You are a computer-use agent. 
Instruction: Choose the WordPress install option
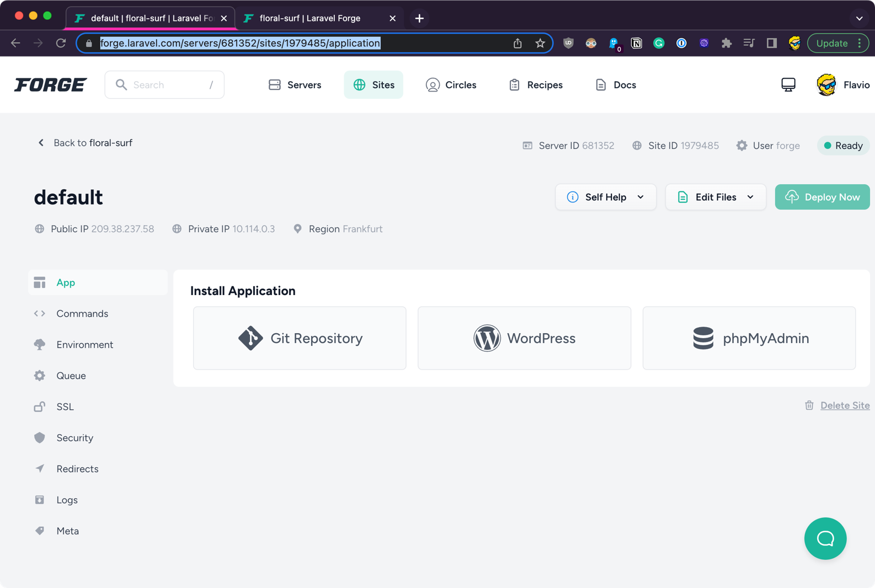pos(524,338)
